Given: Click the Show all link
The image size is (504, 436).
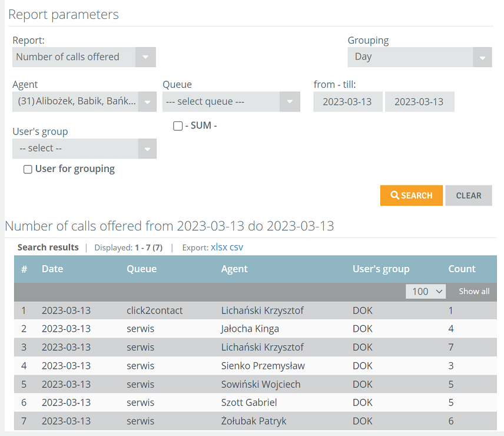Looking at the screenshot, I should [x=474, y=291].
